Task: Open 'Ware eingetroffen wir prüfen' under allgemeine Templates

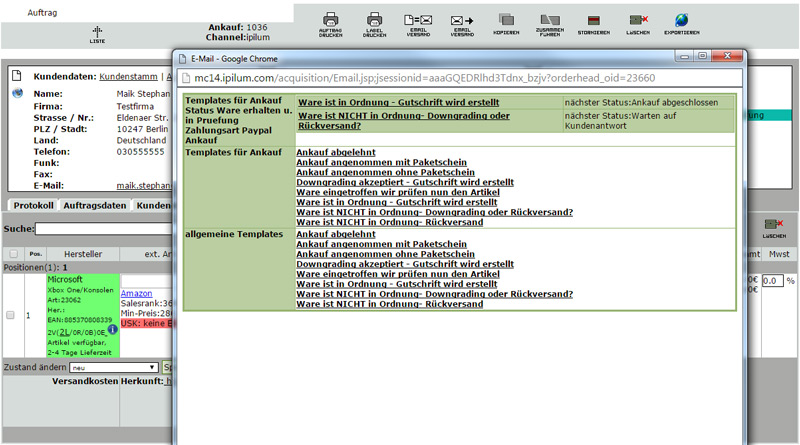Action: [398, 274]
